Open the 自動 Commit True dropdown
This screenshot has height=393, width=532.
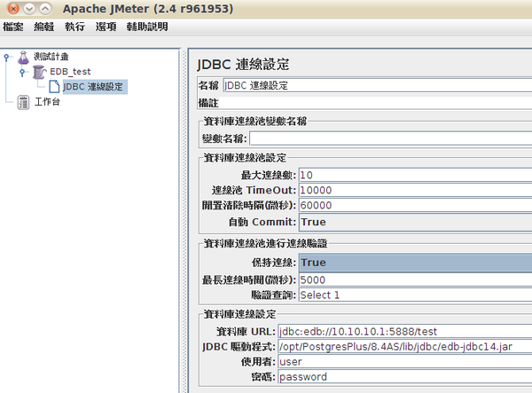click(x=415, y=222)
